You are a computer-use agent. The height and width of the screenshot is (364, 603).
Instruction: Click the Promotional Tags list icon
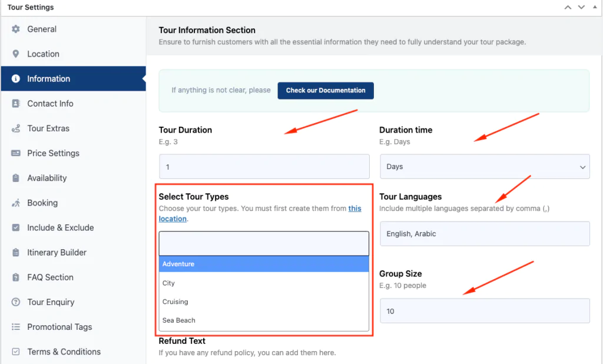pos(16,327)
